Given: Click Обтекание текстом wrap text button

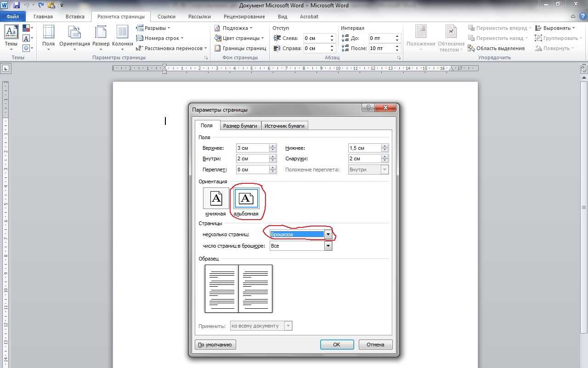Looking at the screenshot, I should 451,39.
